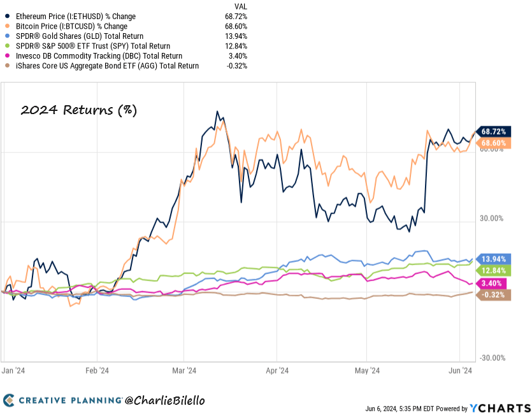Click the DBC magenta legend dot
Image resolution: width=532 pixels, height=415 pixels.
[8, 55]
